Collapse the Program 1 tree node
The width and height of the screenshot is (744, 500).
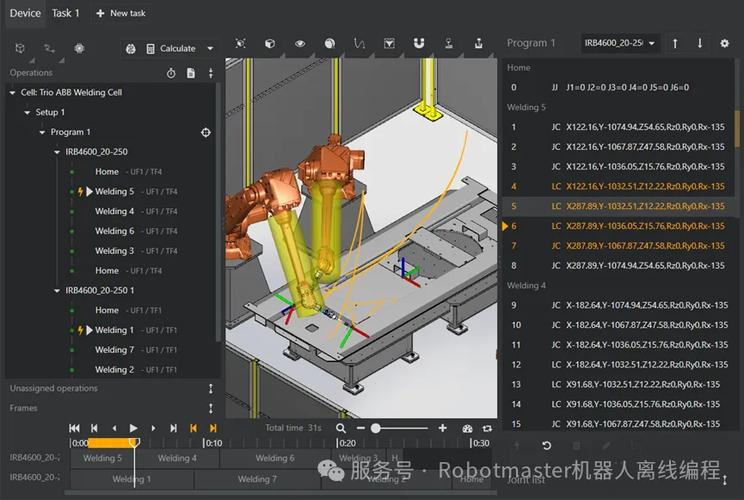pos(42,132)
